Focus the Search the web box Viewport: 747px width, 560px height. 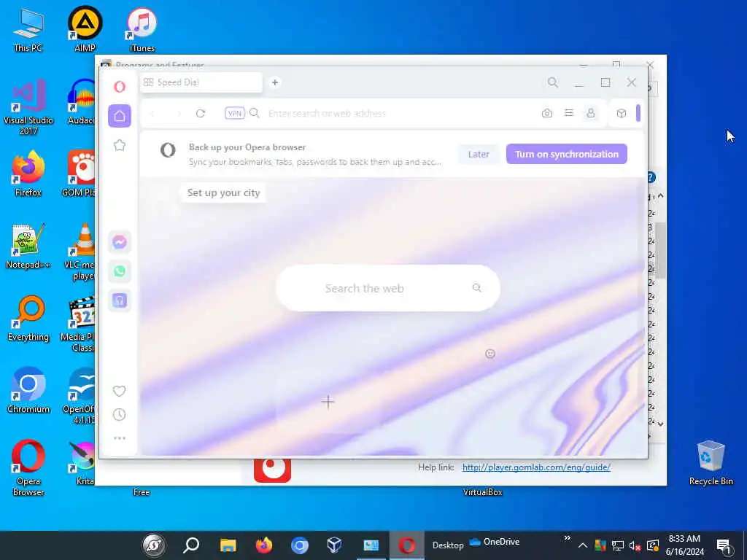(388, 288)
